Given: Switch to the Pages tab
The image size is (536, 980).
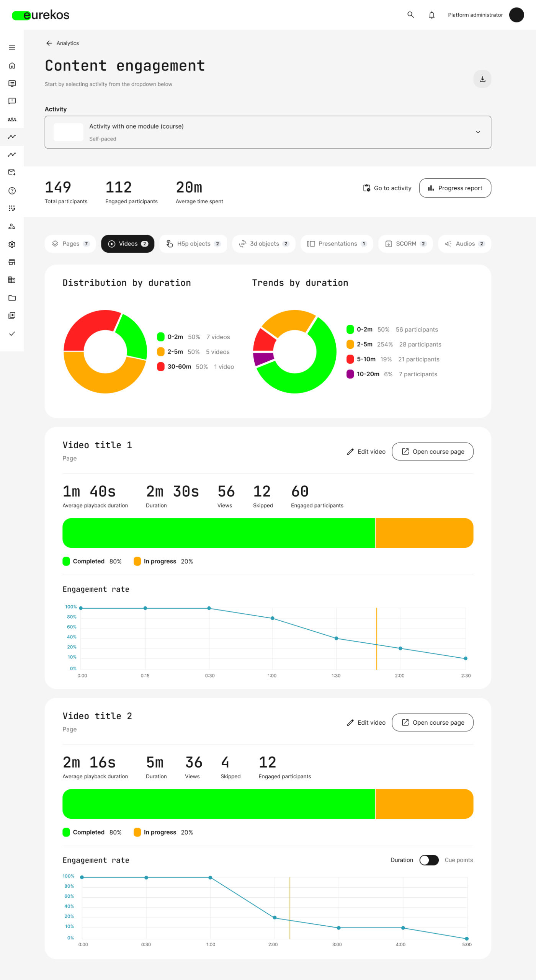Looking at the screenshot, I should 70,244.
